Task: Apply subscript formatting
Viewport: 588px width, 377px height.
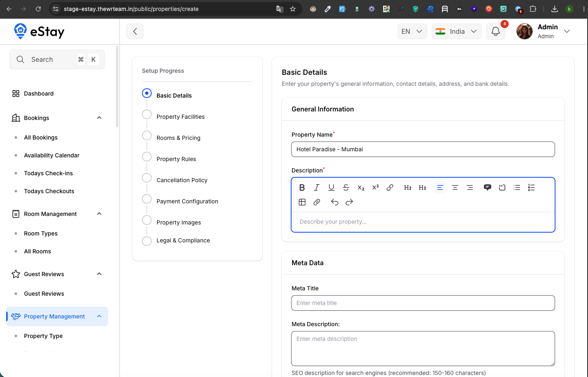Action: 361,187
